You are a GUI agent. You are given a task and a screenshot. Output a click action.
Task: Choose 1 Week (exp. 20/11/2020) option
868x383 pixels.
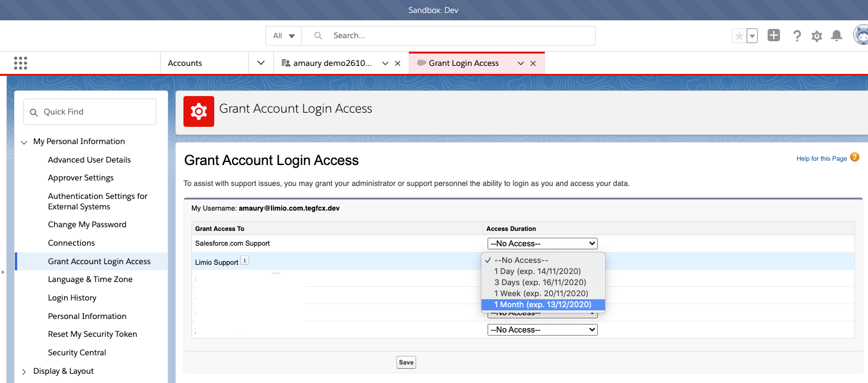540,294
